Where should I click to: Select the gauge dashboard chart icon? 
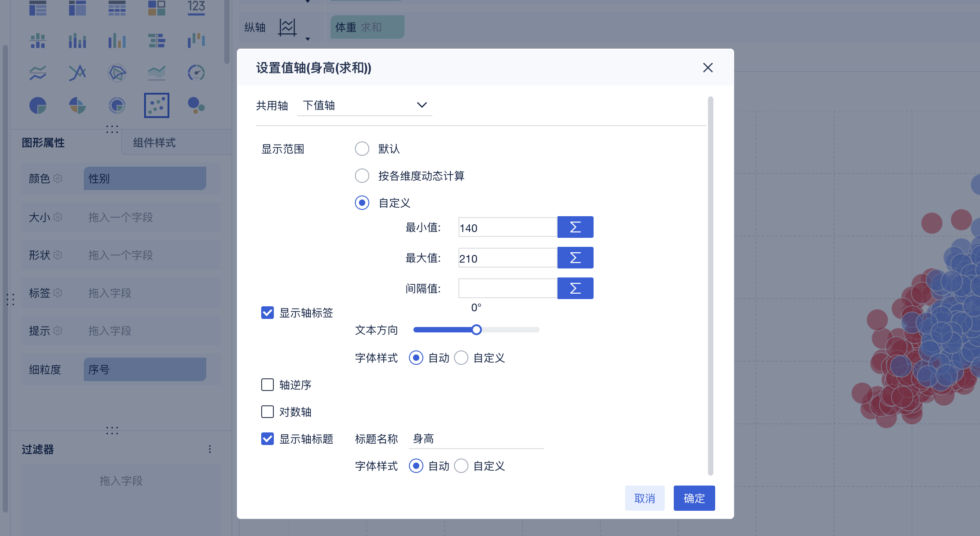[196, 73]
